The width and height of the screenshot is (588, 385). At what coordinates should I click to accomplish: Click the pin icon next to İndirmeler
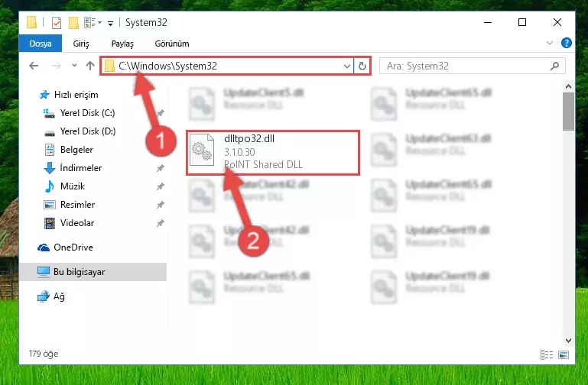tap(160, 168)
